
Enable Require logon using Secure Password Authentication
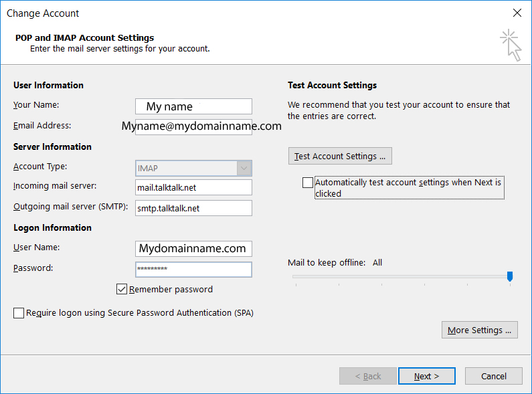19,313
